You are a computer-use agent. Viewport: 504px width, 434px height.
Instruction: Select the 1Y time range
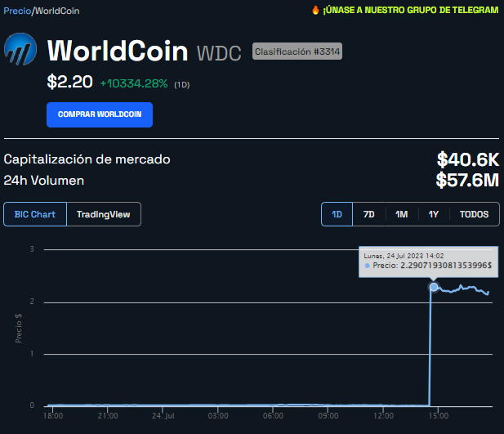[x=433, y=214]
